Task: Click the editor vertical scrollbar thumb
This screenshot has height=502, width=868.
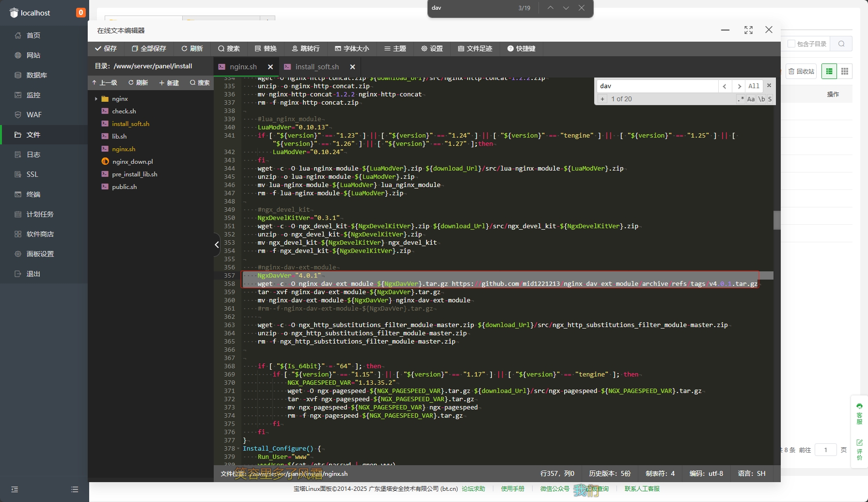Action: click(x=776, y=220)
